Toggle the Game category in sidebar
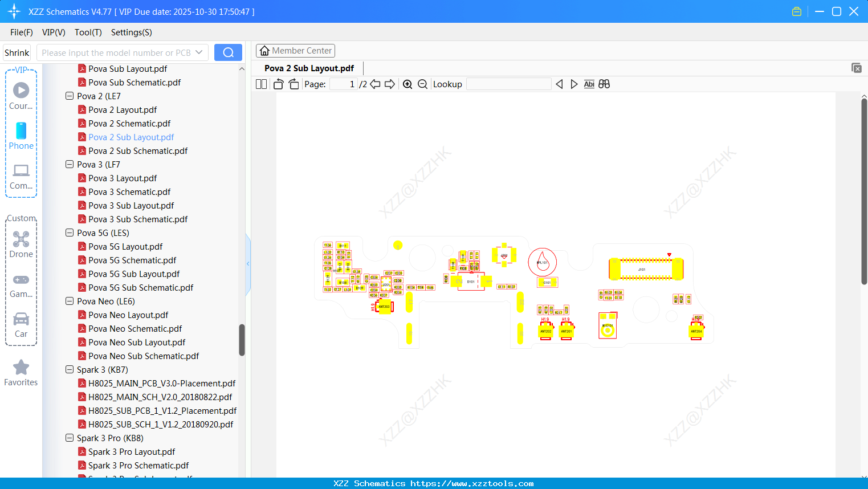Image resolution: width=868 pixels, height=489 pixels. coord(21,280)
